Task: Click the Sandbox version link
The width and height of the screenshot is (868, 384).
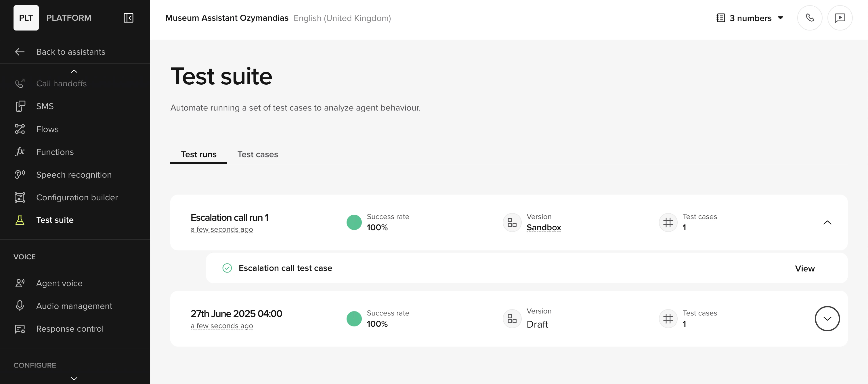Action: tap(544, 228)
